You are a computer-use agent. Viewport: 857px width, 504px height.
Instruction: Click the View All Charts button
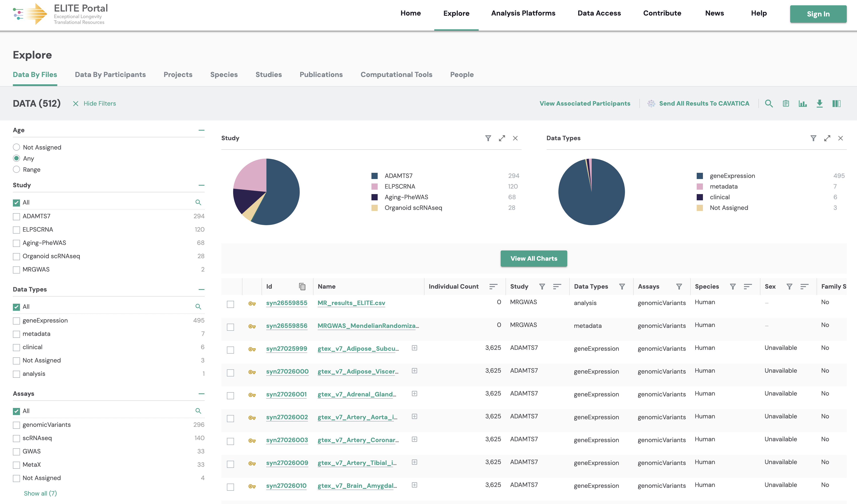(x=534, y=258)
